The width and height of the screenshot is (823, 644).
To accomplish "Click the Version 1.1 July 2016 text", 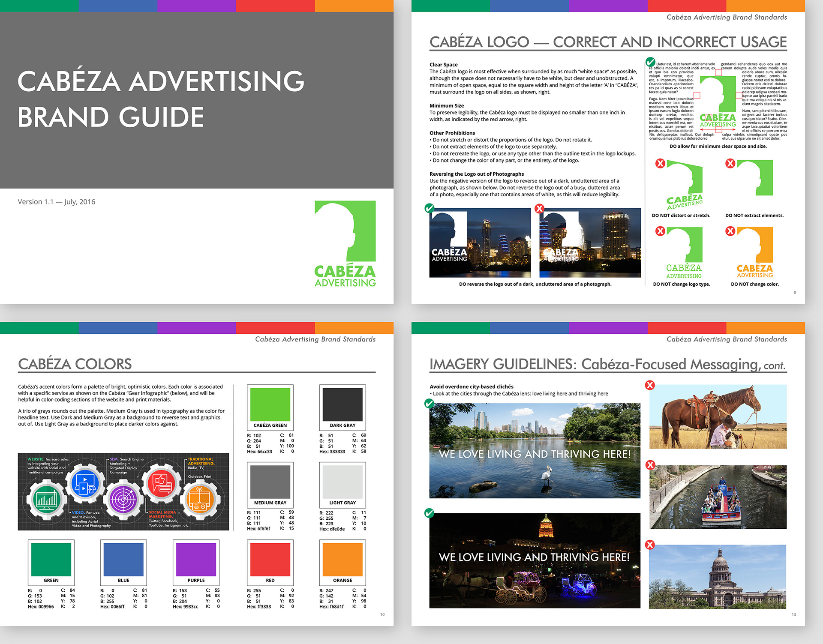I will [x=57, y=202].
